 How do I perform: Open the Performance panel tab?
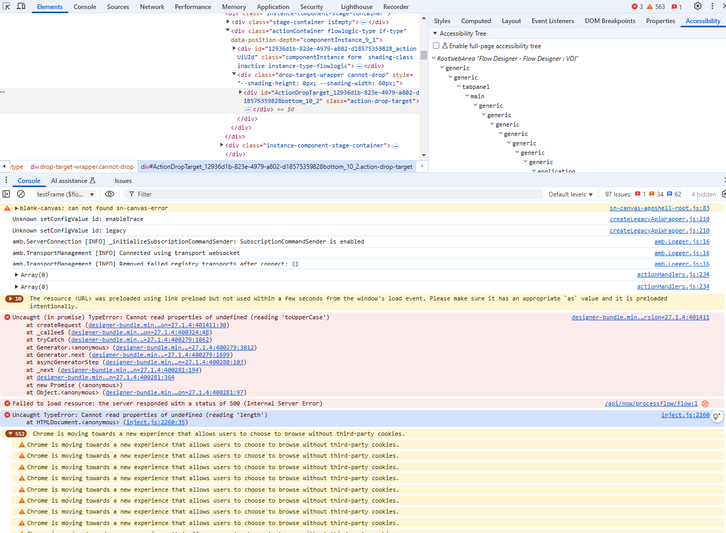[x=193, y=6]
